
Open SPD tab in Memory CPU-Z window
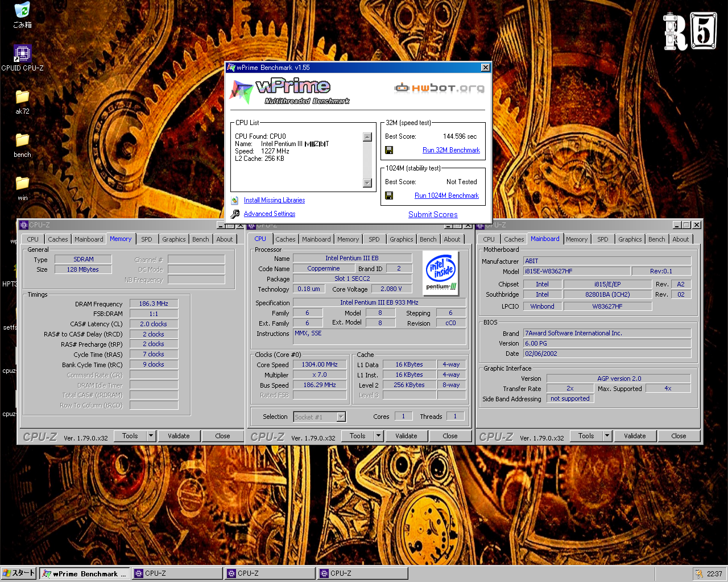coord(147,239)
